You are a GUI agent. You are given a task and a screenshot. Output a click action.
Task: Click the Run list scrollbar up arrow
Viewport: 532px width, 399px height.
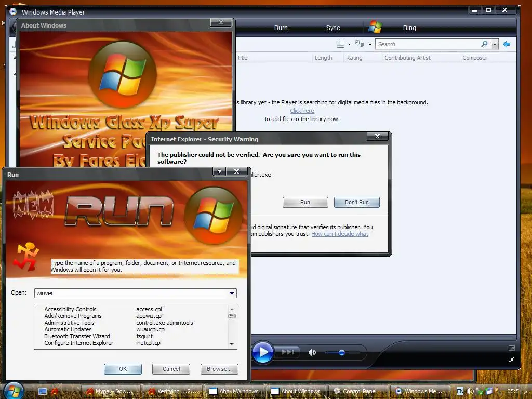232,309
